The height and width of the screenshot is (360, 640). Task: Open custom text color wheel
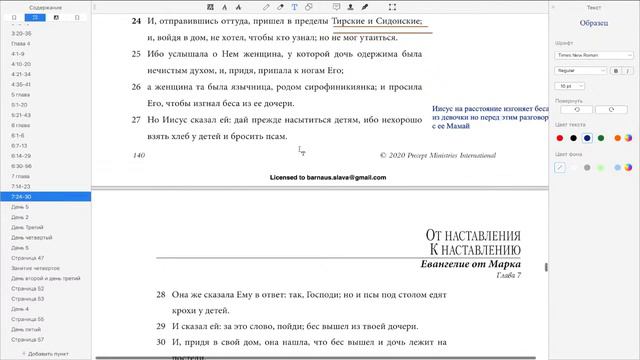tap(629, 138)
